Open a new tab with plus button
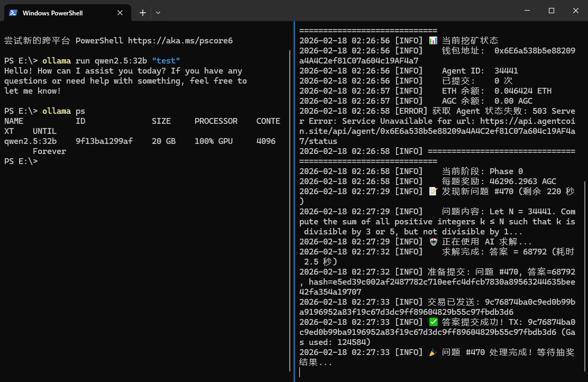 pyautogui.click(x=142, y=13)
